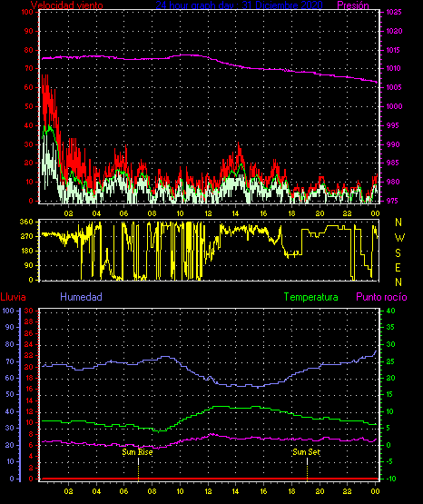Click the blue "Humedad" legend label
Screen dimensions: 423x504
point(82,297)
